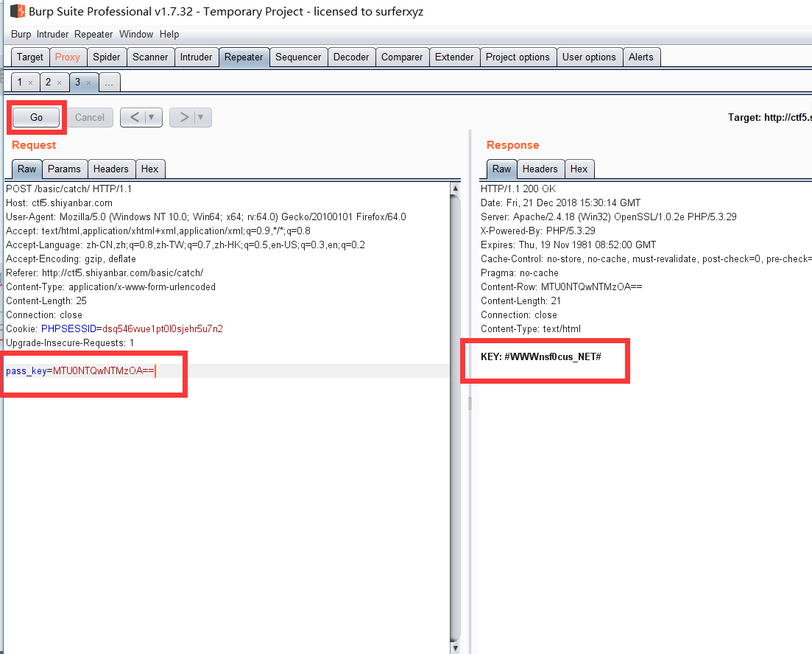Click the KEY: #WWWnsf0cus_NET# response text

(540, 356)
